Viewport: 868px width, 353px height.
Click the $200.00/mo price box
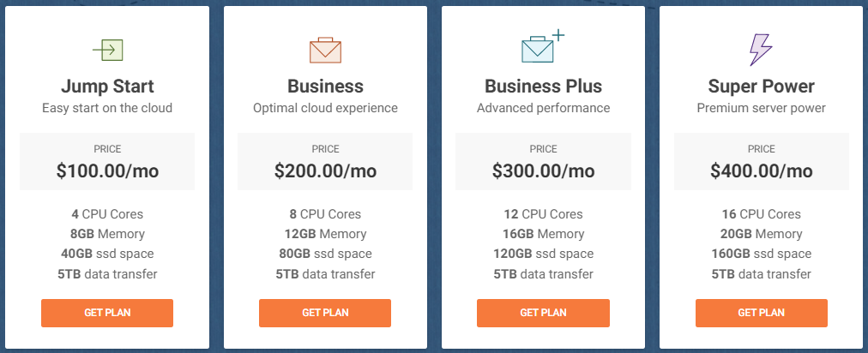point(325,162)
